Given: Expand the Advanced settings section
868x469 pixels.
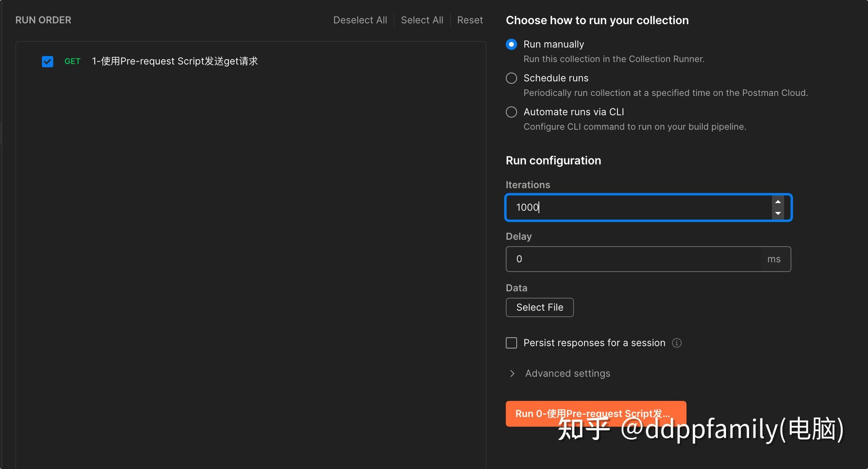Looking at the screenshot, I should 567,374.
